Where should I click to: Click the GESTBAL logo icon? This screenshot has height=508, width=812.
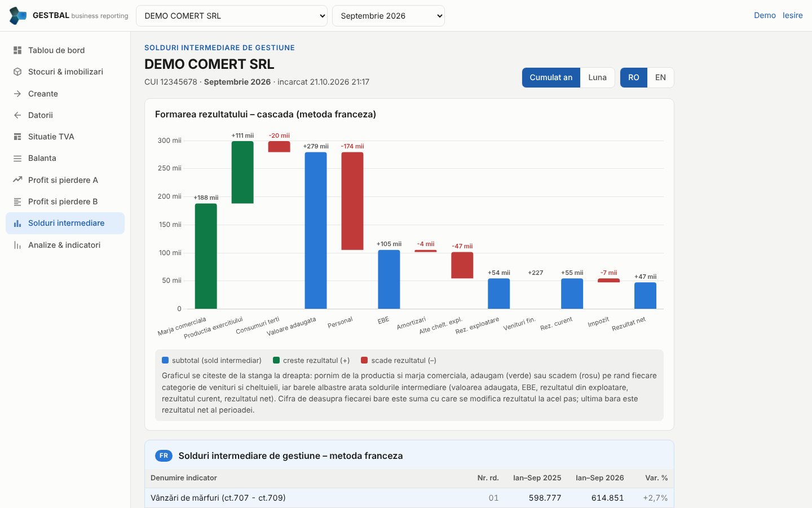(x=18, y=16)
